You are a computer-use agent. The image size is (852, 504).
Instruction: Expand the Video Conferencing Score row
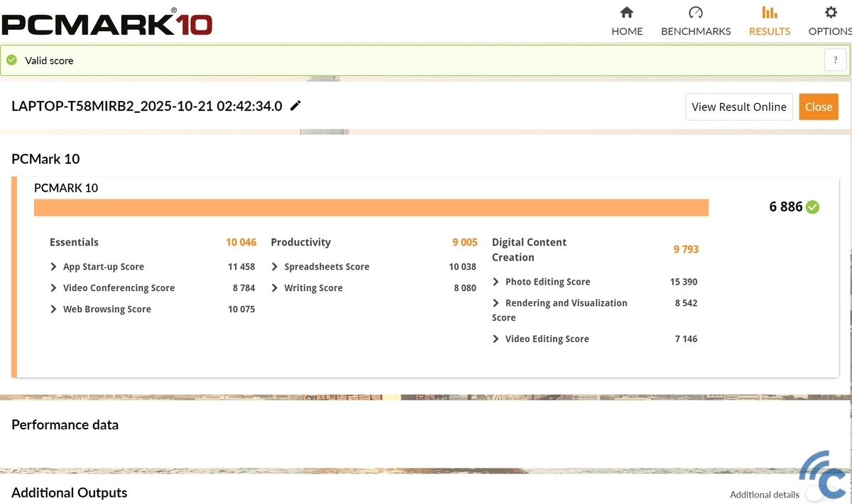click(x=54, y=288)
